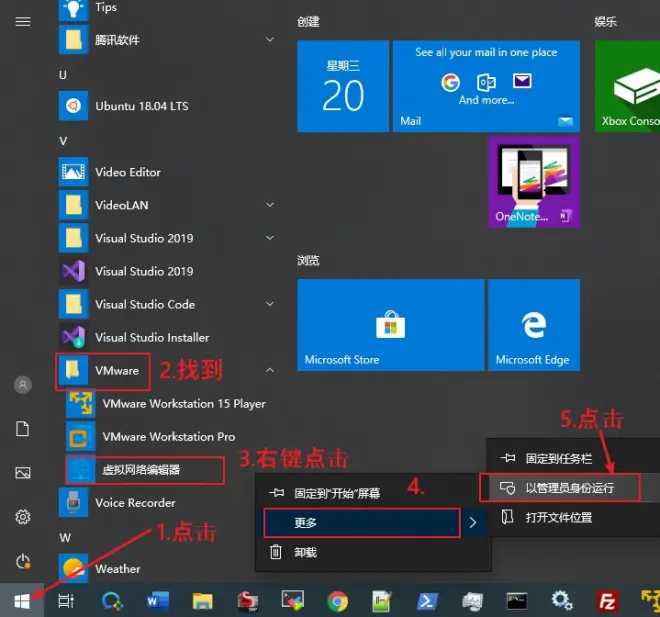Click the letter W section header

[x=65, y=537]
